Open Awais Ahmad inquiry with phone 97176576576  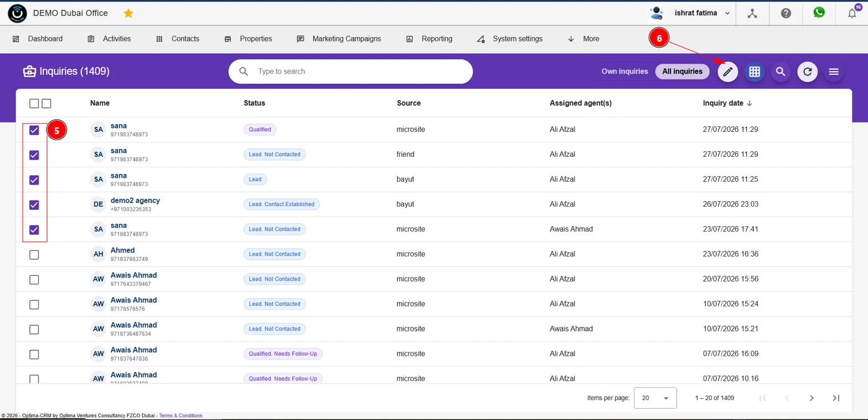click(x=133, y=300)
